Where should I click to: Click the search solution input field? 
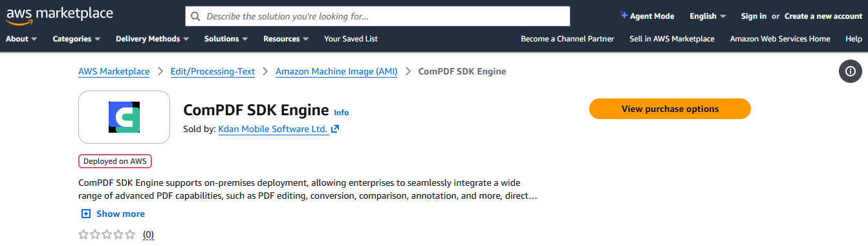point(378,16)
